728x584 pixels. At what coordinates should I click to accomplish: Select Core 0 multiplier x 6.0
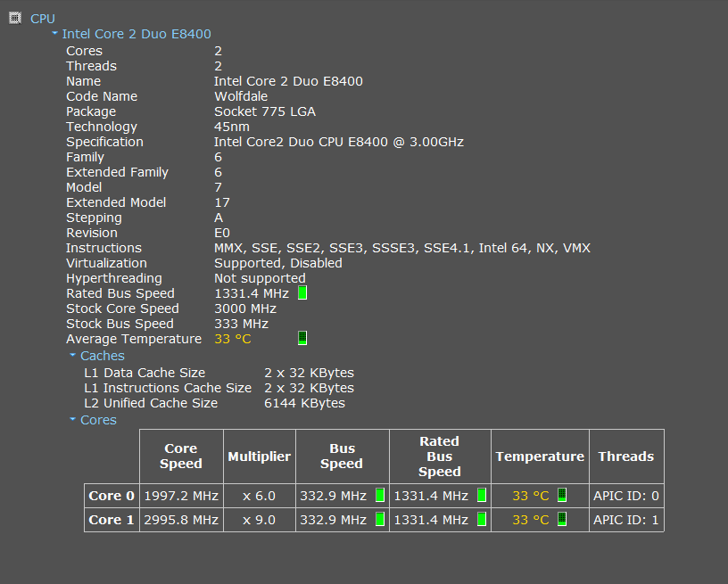[259, 496]
